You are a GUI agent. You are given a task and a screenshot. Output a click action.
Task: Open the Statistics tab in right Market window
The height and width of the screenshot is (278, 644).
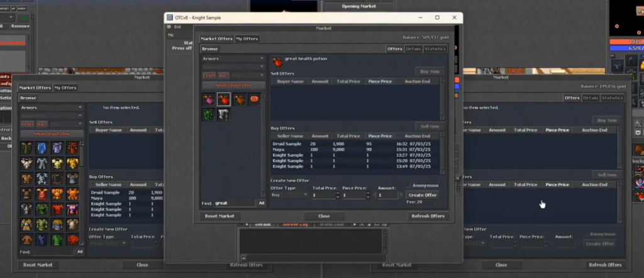click(x=613, y=97)
